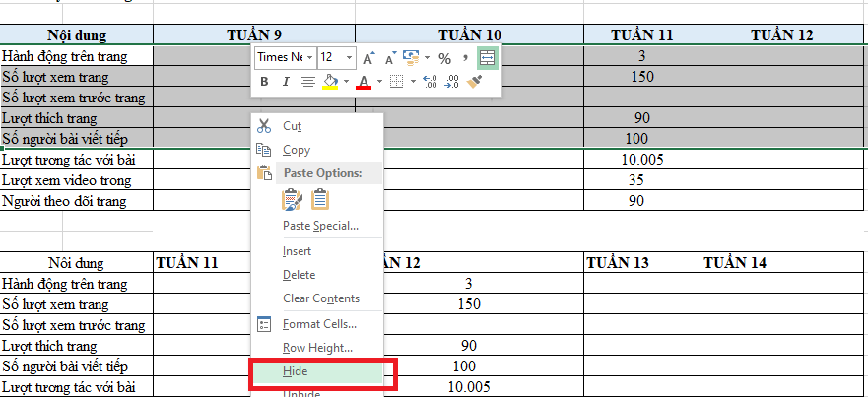
Task: Select Clear Contents in the context menu
Action: click(317, 298)
